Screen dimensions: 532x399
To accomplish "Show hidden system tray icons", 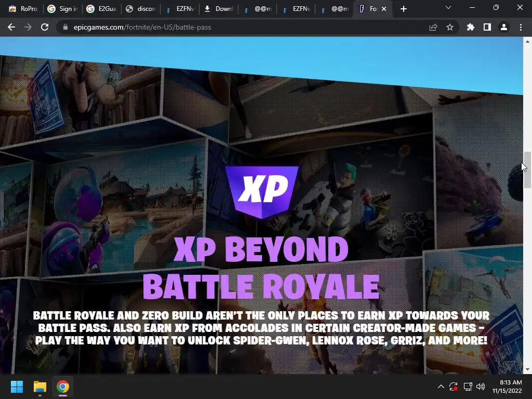I will [x=441, y=387].
